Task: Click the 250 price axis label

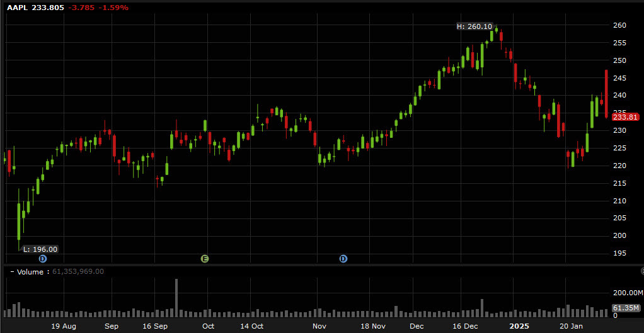Action: click(x=620, y=60)
